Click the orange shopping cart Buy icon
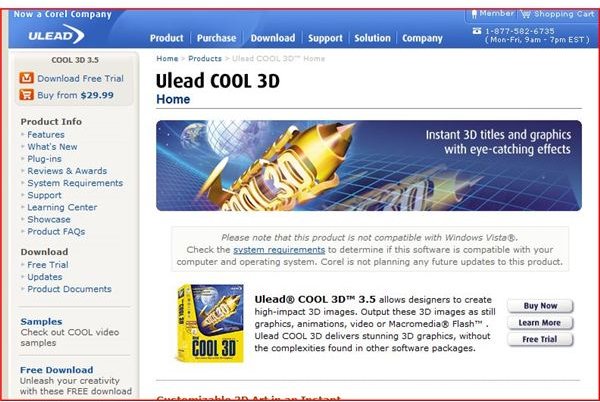 point(26,94)
